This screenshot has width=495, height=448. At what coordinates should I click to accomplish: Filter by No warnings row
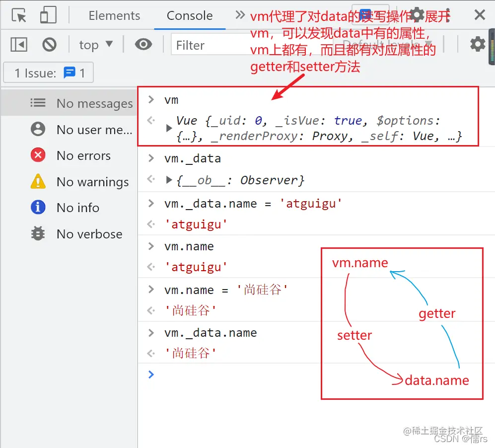pos(69,182)
